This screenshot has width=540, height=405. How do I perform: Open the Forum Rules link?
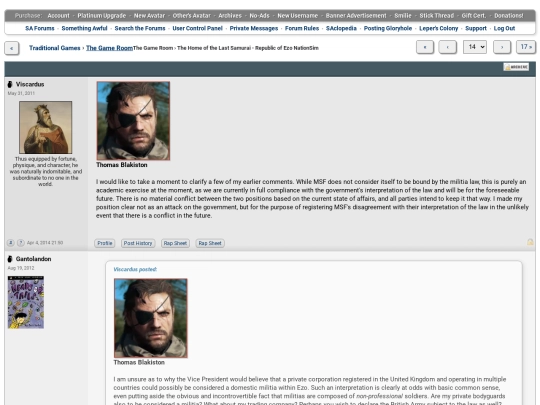302,28
